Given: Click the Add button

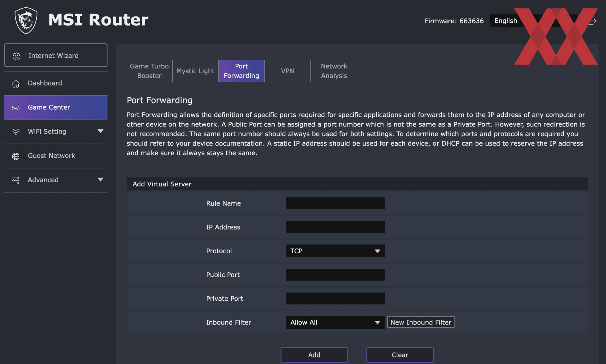Looking at the screenshot, I should click(x=314, y=355).
